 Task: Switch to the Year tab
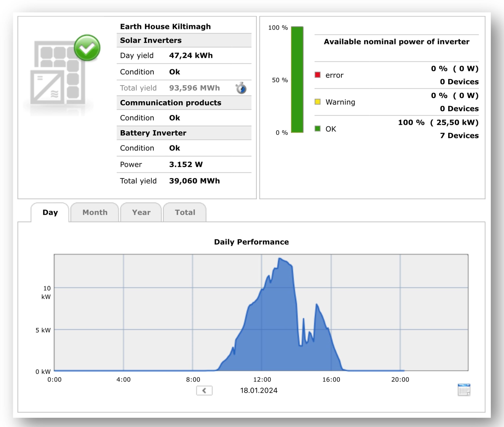coord(141,212)
